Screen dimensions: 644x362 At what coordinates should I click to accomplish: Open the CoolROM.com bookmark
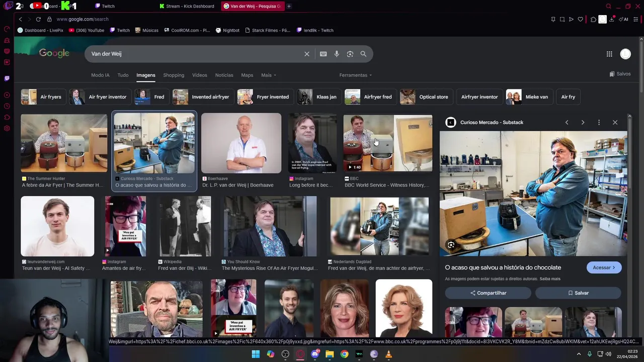point(187,30)
